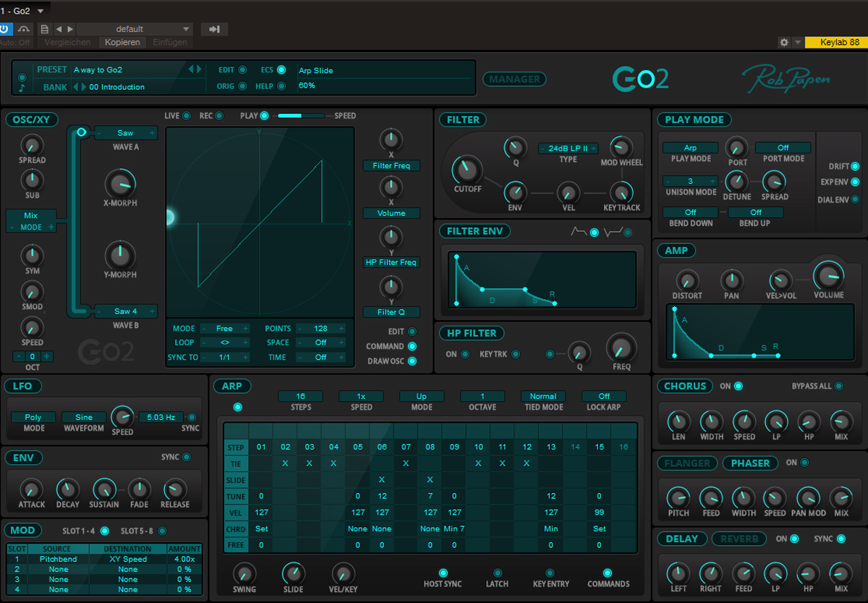Click the chorus MIX knob

(841, 421)
